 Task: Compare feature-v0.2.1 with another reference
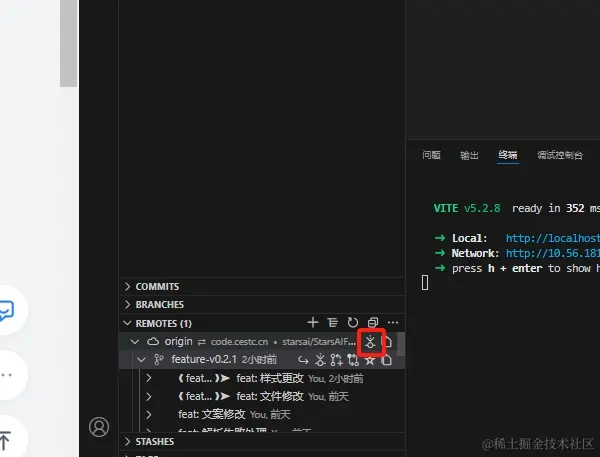point(353,360)
